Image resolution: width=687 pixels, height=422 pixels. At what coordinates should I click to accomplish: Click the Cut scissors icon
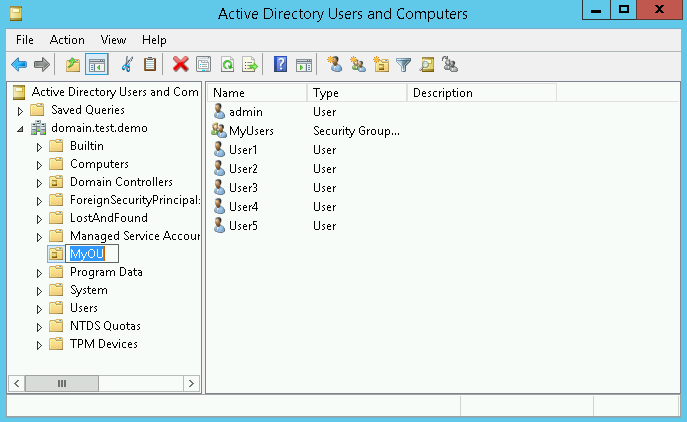pos(127,64)
